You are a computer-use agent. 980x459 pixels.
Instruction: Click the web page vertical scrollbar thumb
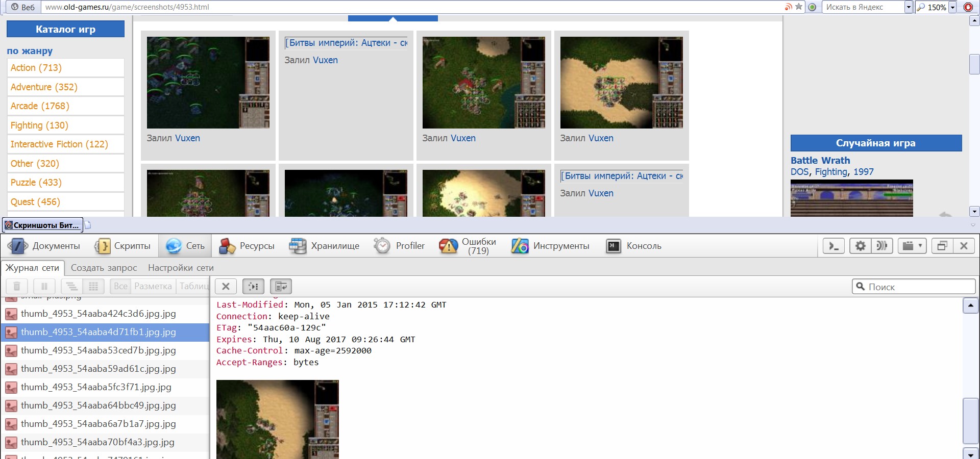tap(974, 64)
